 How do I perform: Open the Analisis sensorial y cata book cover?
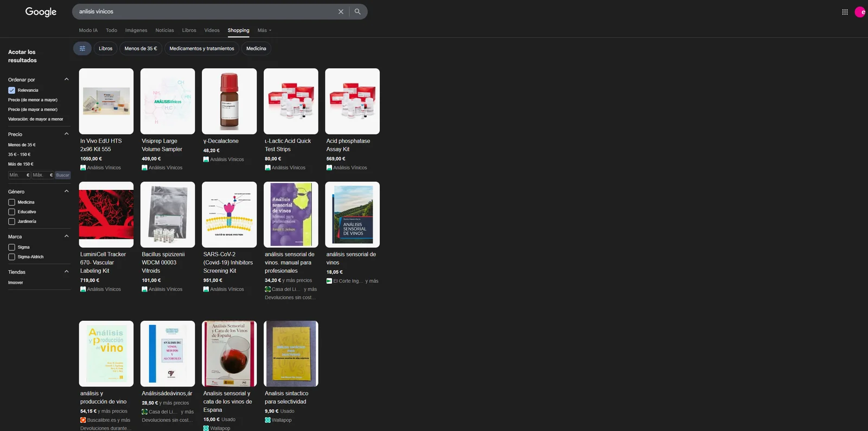[x=229, y=353]
